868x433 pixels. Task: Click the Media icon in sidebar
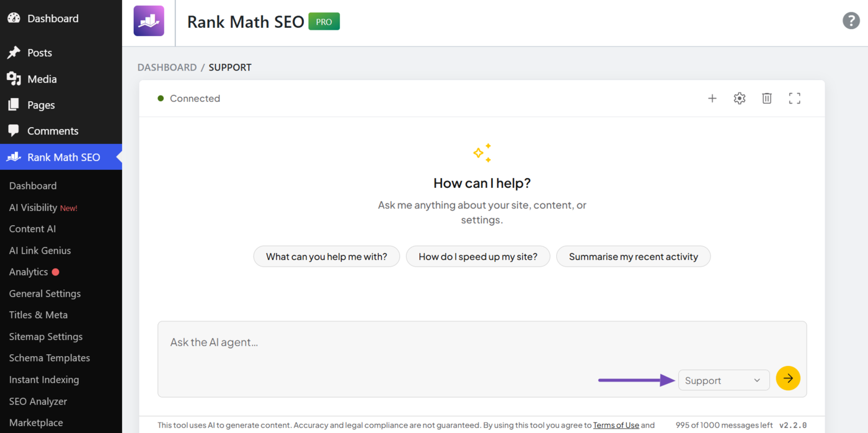coord(14,79)
